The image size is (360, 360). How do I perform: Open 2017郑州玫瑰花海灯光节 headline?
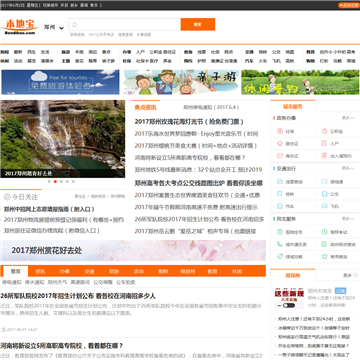[189, 122]
